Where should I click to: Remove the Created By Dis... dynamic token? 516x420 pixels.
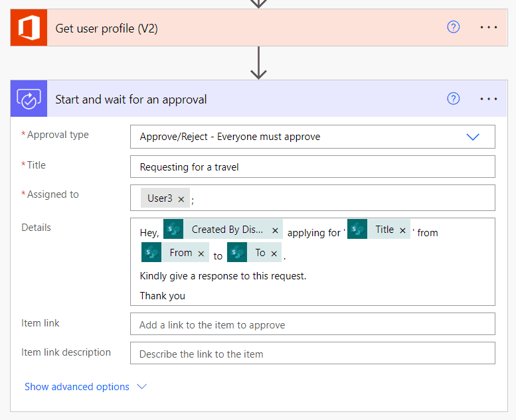coord(275,230)
